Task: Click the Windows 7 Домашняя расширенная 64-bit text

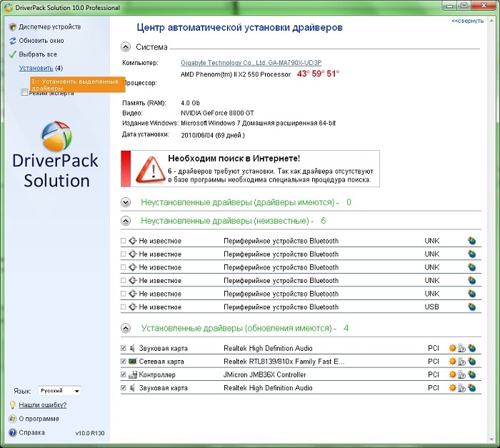Action: tap(259, 123)
